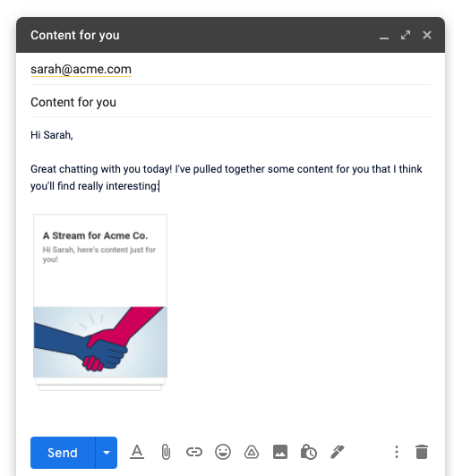Close the compose window
This screenshot has width=454, height=476.
(x=427, y=35)
